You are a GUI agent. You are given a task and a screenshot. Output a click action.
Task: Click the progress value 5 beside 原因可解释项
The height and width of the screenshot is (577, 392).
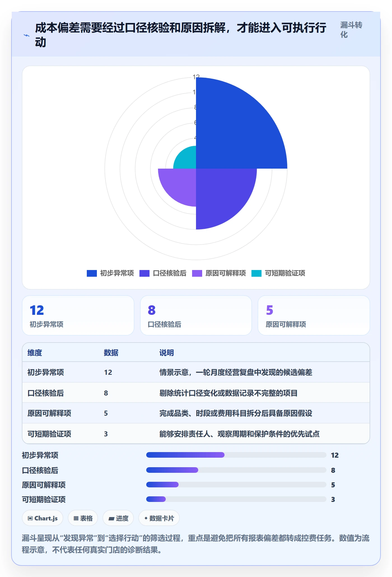(x=333, y=485)
